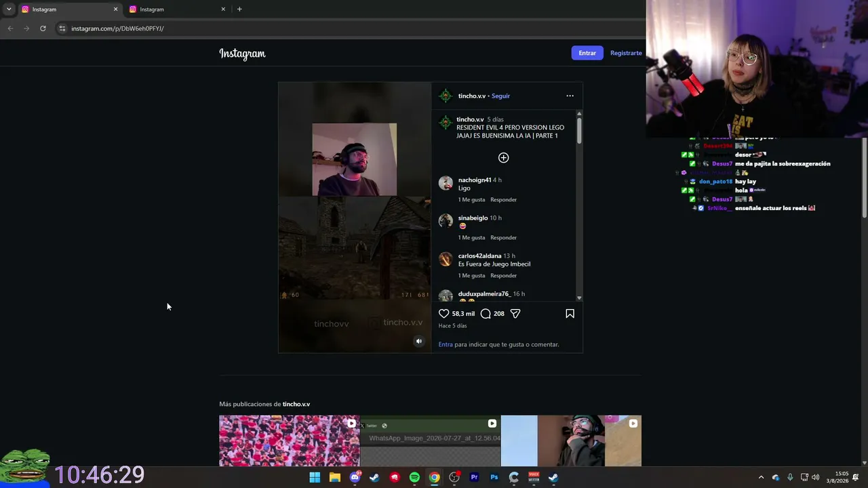
Task: Open the post's three-dots options menu
Action: coord(570,96)
